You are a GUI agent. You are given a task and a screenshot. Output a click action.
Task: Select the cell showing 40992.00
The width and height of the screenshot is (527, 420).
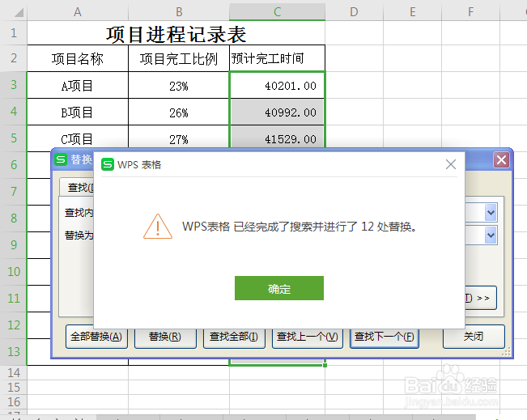point(278,112)
